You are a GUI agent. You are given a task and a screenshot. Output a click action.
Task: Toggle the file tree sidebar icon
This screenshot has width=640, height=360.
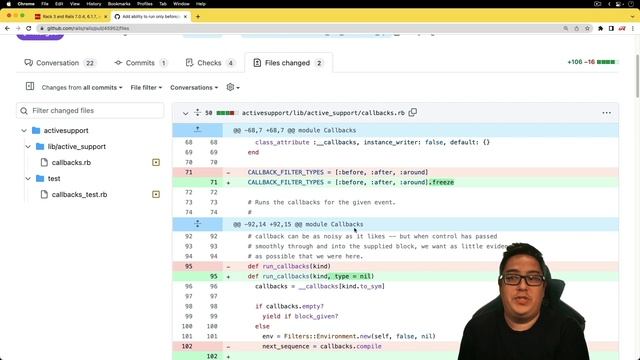(x=30, y=86)
